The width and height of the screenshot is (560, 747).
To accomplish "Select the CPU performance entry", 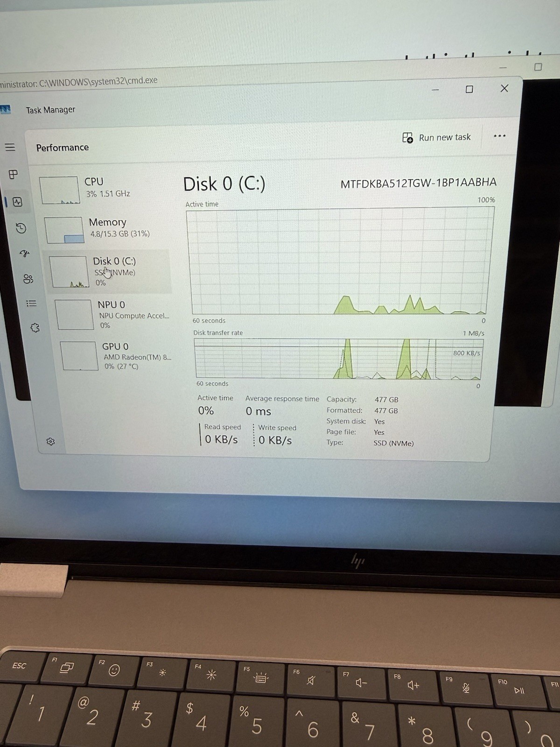I will tap(104, 189).
